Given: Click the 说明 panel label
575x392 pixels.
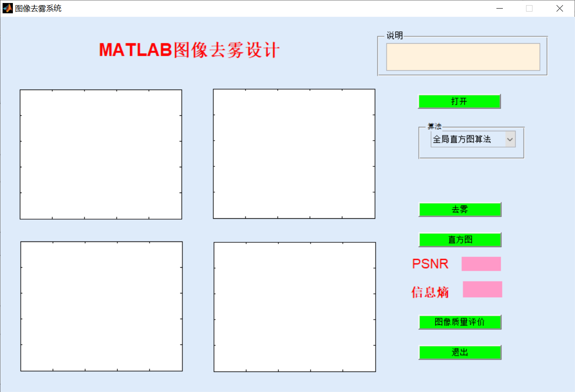Looking at the screenshot, I should point(395,36).
